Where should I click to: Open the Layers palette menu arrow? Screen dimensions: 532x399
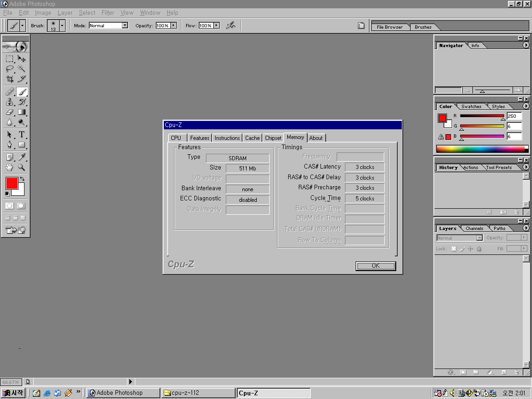[x=526, y=228]
